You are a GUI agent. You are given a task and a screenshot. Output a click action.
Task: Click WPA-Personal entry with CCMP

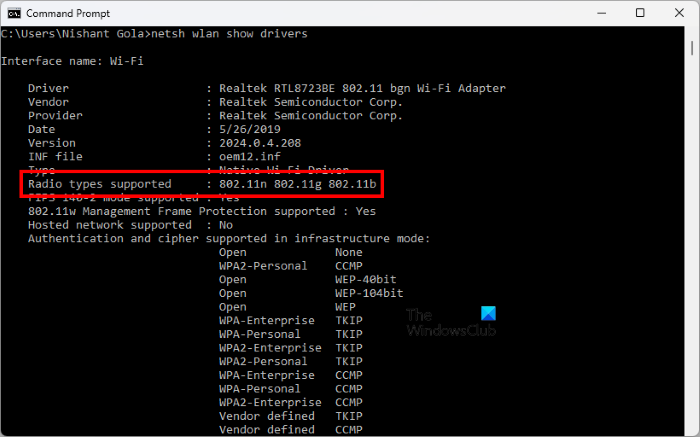[259, 389]
